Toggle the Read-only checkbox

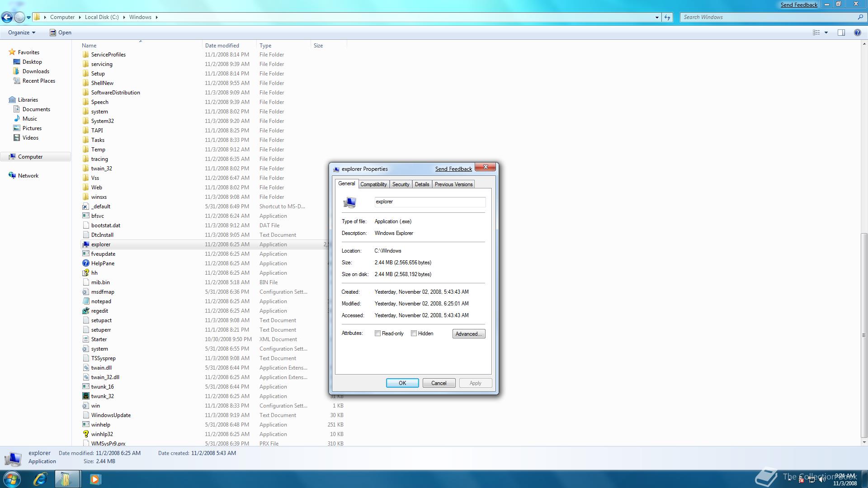[377, 333]
